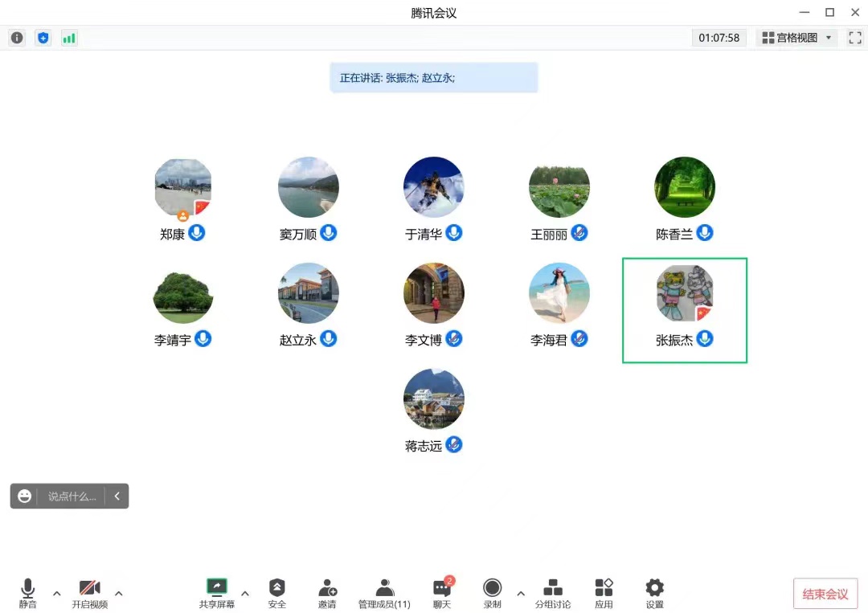Open the Security (安全) menu icon
This screenshot has height=613, width=868.
(x=277, y=593)
